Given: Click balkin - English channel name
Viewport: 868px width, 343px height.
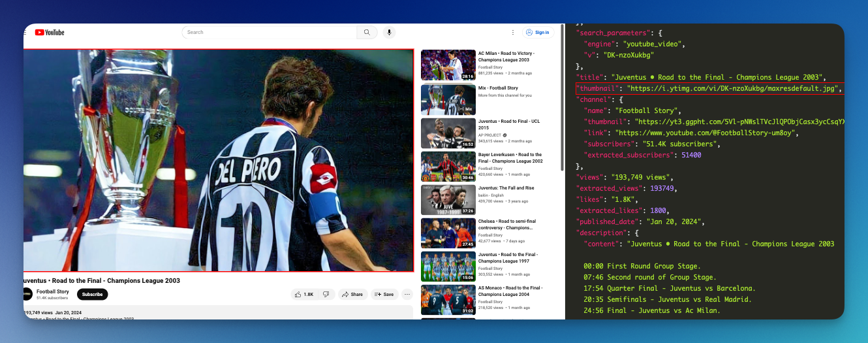Looking at the screenshot, I should 492,195.
